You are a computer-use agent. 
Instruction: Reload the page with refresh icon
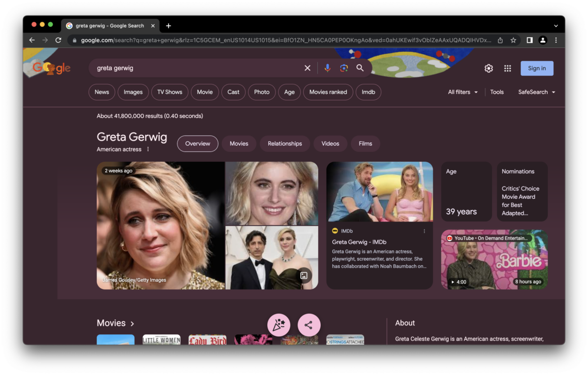(58, 40)
